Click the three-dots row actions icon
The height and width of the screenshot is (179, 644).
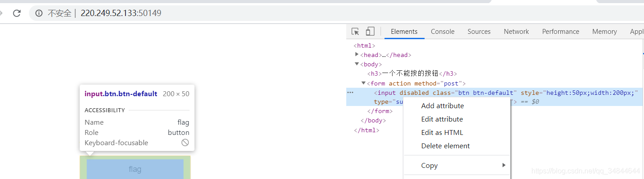[350, 93]
